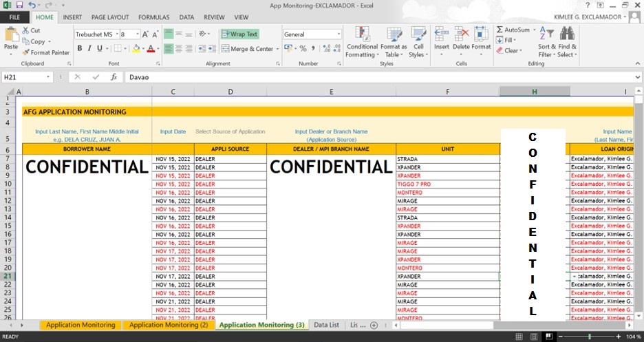This screenshot has height=342, width=644.
Task: Open the font name Trebuchet MS dropdown
Action: (x=117, y=34)
